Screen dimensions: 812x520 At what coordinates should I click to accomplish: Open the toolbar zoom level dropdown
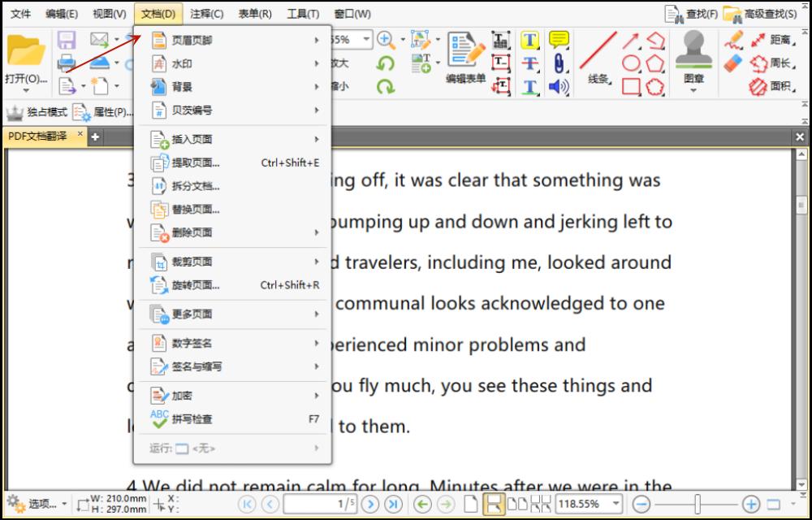tap(366, 40)
